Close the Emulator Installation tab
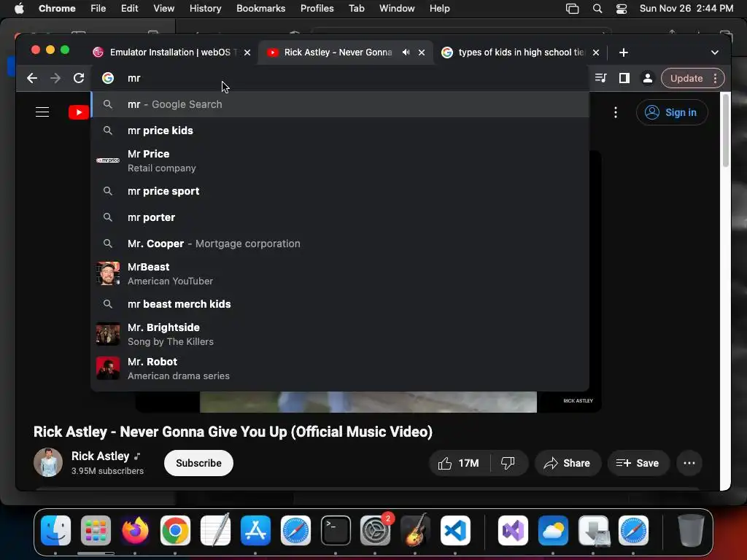 (247, 52)
